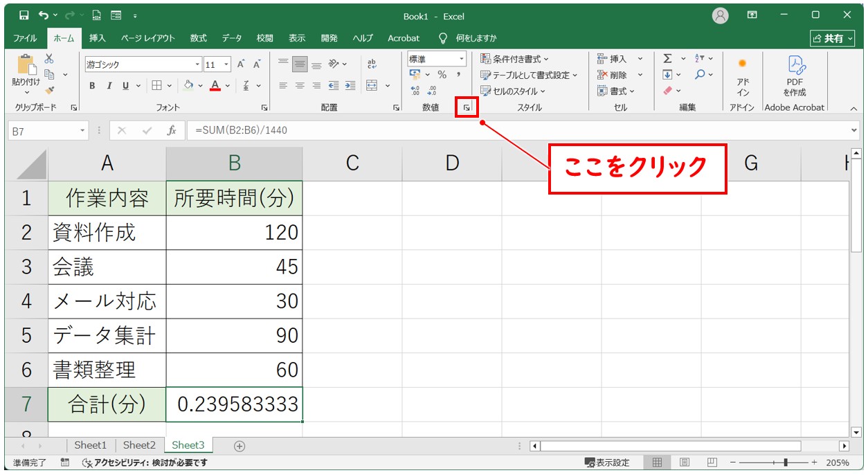Screen dimensions: 868x475
Task: Click the Fill Color paint bucket
Action: point(188,86)
